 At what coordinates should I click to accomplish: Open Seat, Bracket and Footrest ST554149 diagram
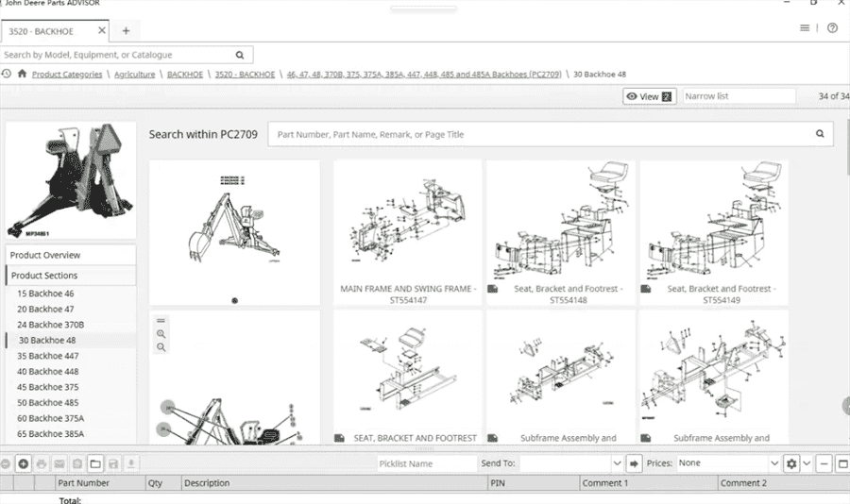coord(714,233)
